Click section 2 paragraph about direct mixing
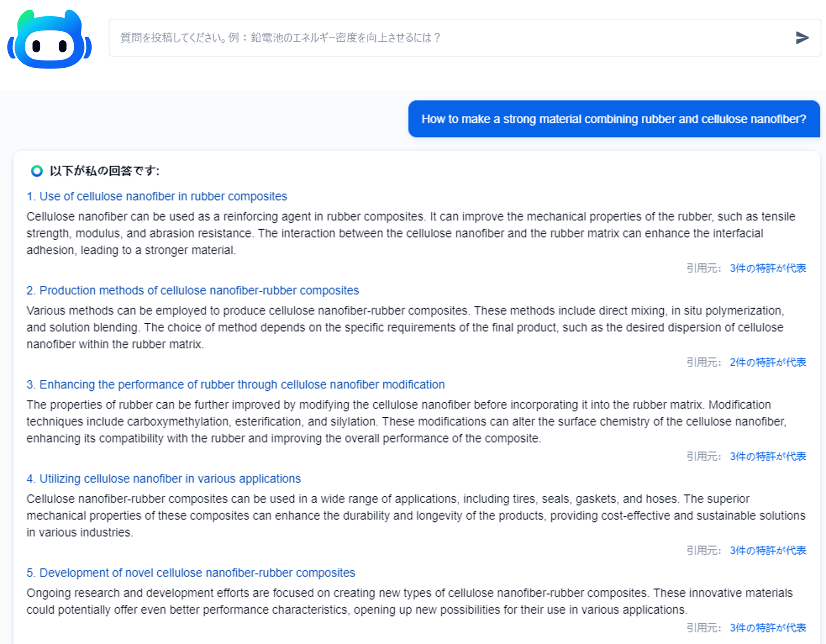 click(x=406, y=327)
